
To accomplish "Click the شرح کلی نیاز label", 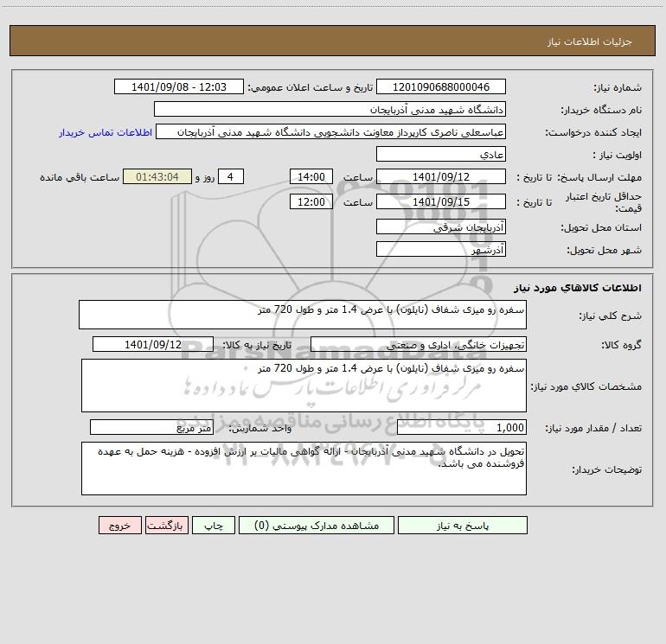I will coord(611,316).
